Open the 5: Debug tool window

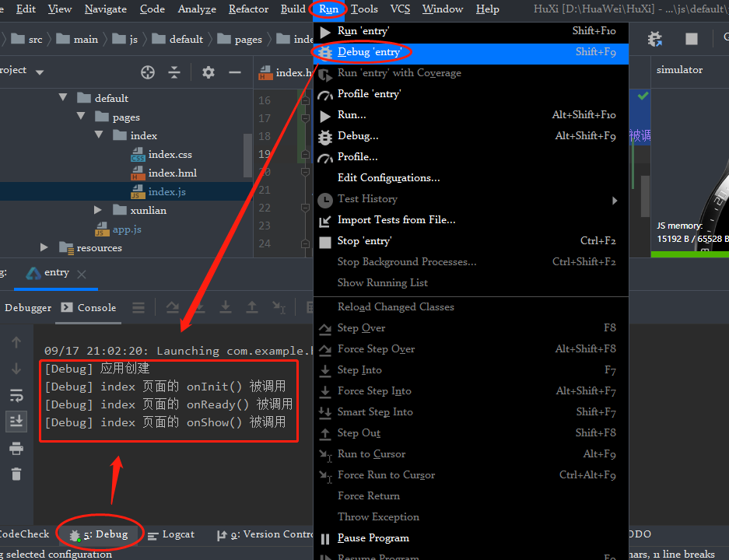point(99,534)
